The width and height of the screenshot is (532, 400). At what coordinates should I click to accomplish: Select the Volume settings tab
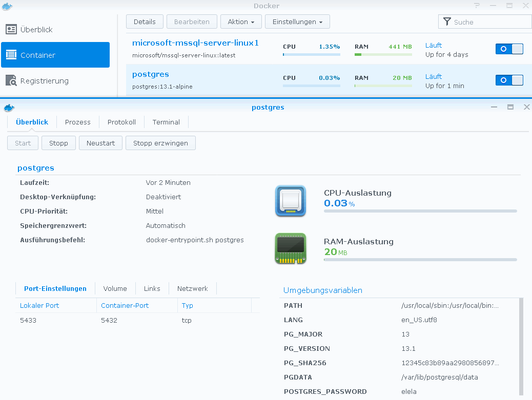[x=115, y=289]
